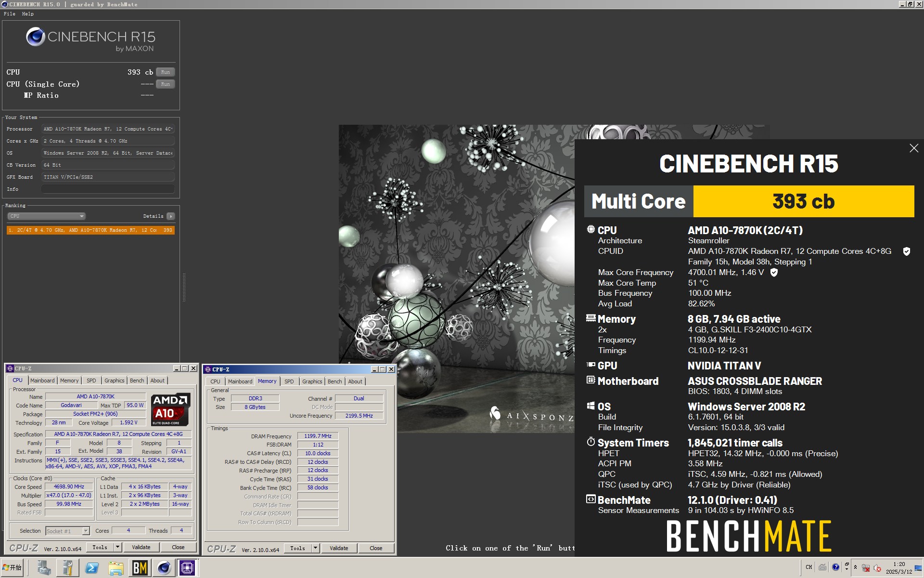The width and height of the screenshot is (924, 578).
Task: Click the Max Core Frequency verified shield
Action: coord(774,273)
